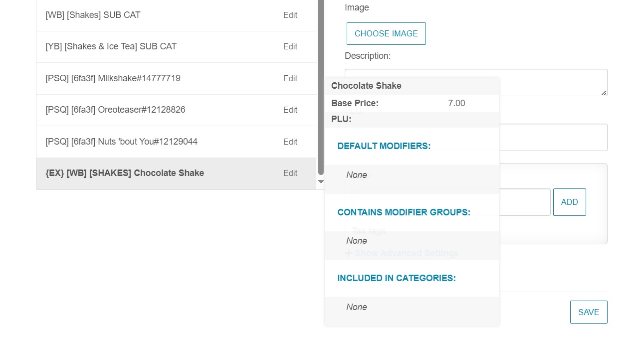
Task: Open Edit for Oreoteaser#12128826
Action: [x=290, y=110]
